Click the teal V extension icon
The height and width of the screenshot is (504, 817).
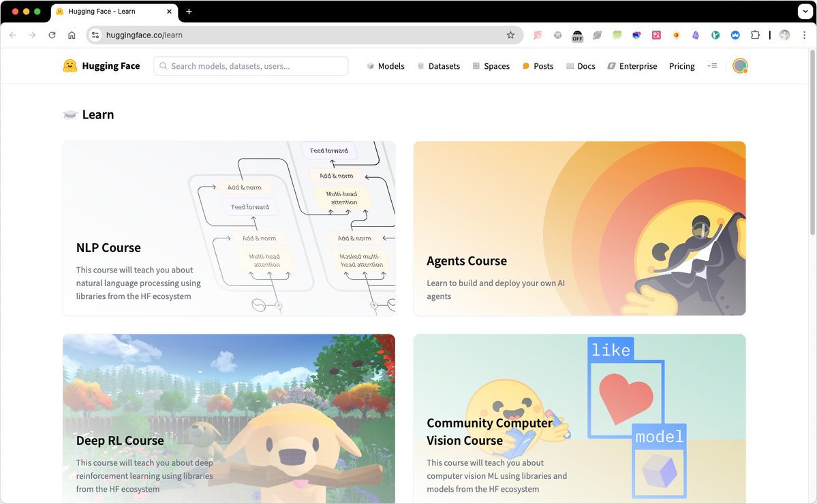[x=715, y=35]
